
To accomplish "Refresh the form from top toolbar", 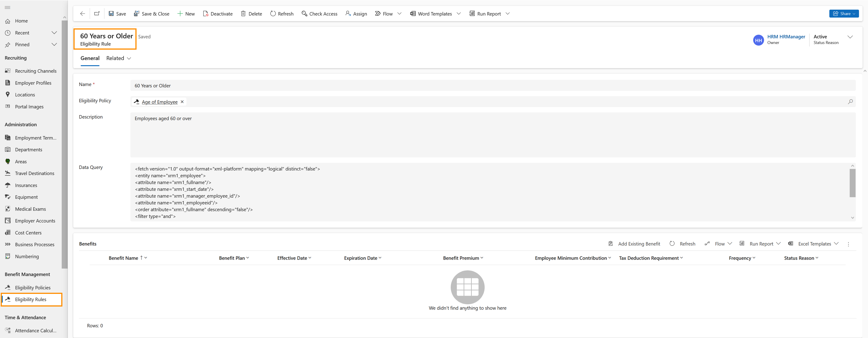I will (282, 14).
